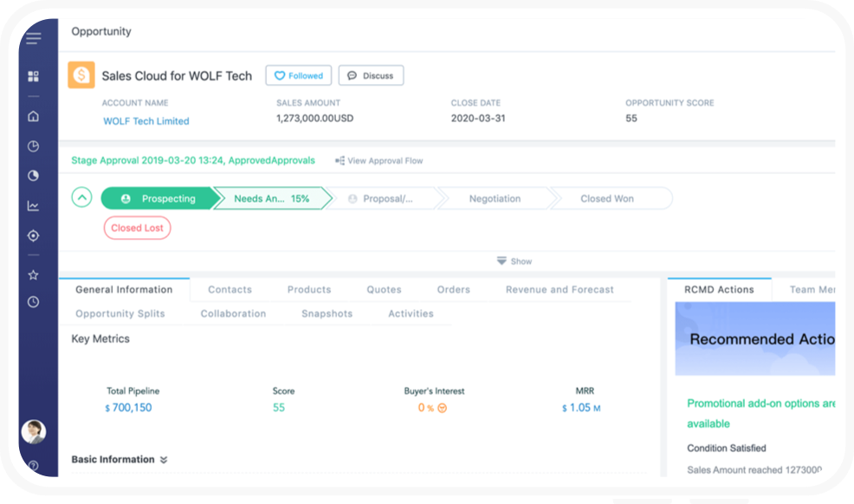Select the Negotiation stage
Image resolution: width=854 pixels, height=504 pixels.
[x=495, y=198]
